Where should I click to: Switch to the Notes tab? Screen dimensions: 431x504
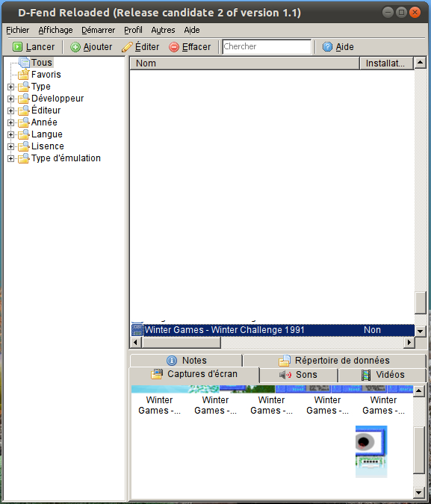186,361
